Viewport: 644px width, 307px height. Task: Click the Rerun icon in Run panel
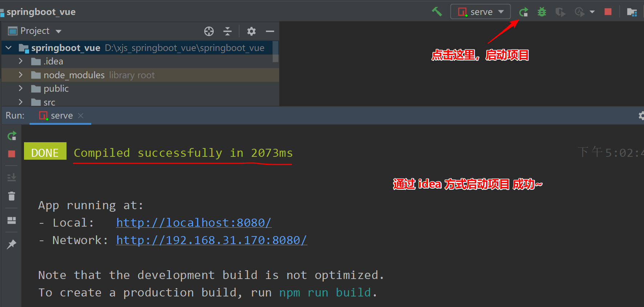coord(12,136)
